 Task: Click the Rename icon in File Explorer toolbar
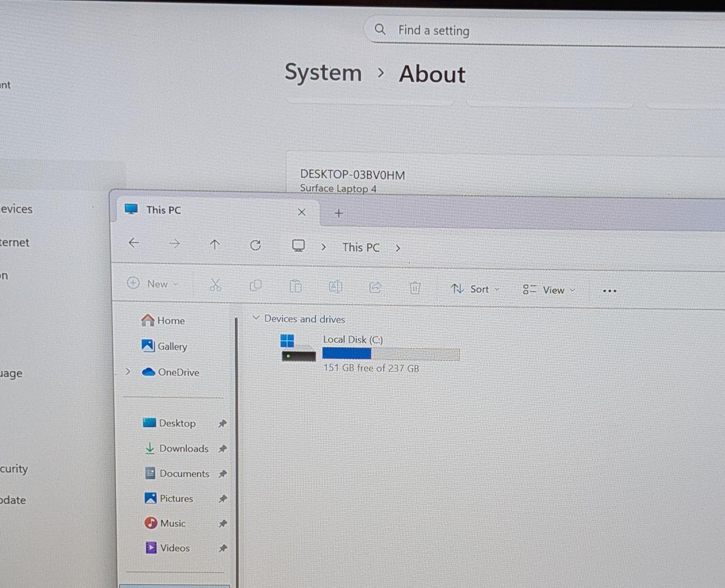(x=335, y=286)
